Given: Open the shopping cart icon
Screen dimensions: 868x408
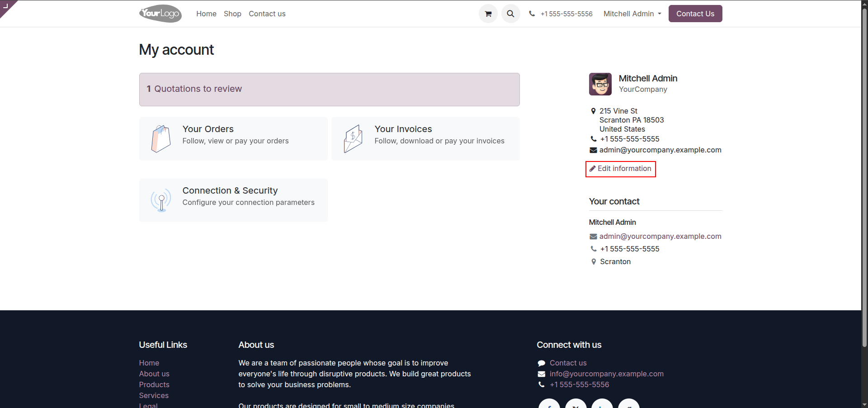Looking at the screenshot, I should point(488,14).
